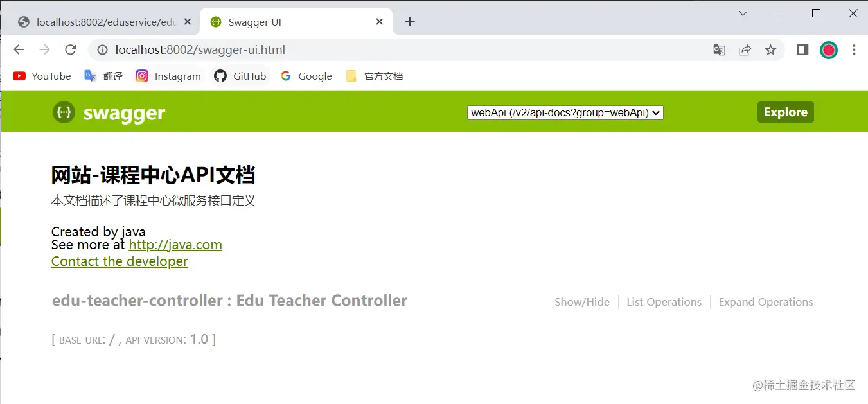Open the Chrome three-dot menu
Viewport: 868px width, 404px height.
pos(854,49)
